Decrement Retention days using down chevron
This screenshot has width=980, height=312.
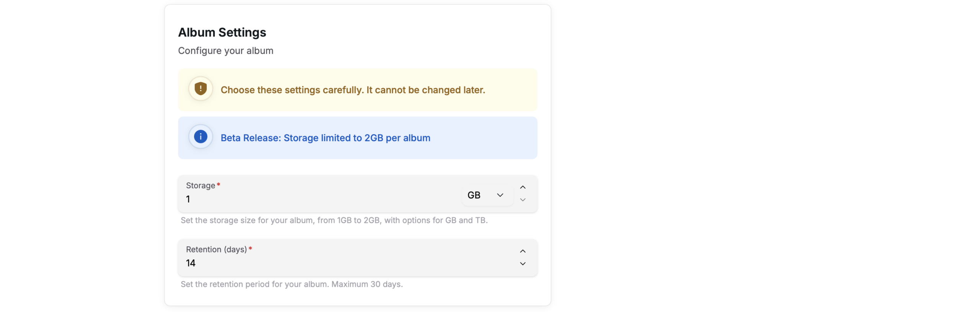523,264
